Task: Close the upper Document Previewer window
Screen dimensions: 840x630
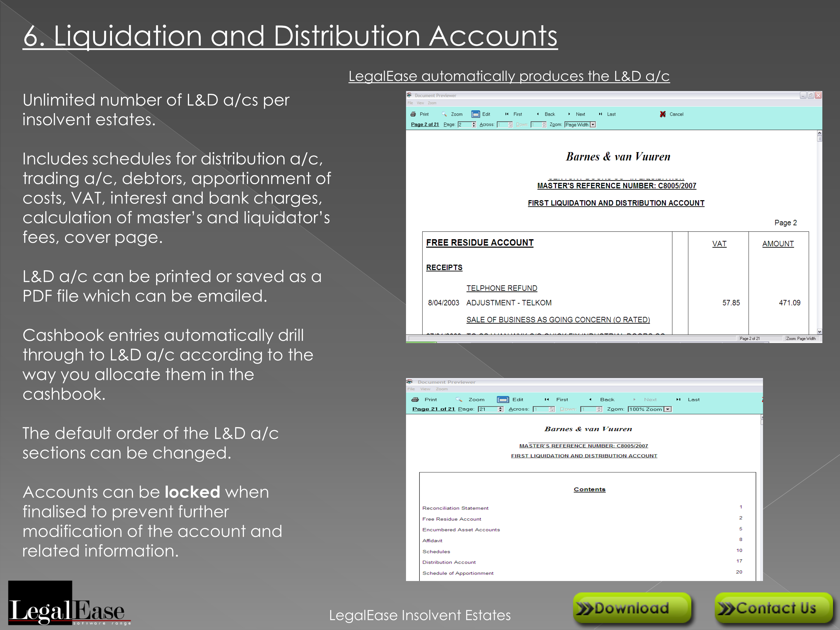Action: tap(818, 95)
